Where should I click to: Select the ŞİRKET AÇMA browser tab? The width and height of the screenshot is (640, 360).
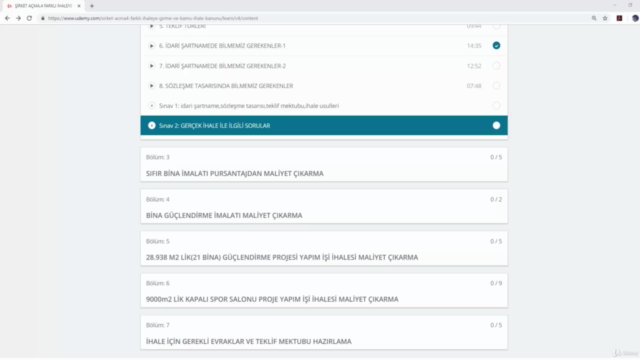click(x=43, y=6)
